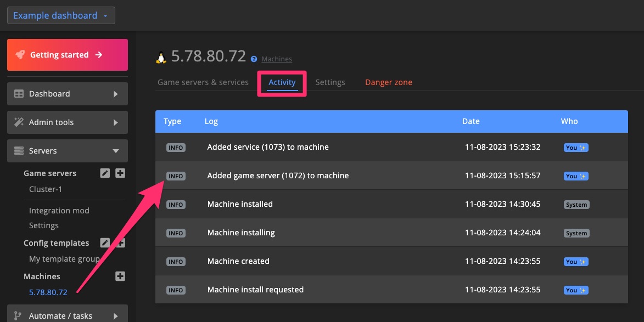Collapse the Servers sidebar section
The image size is (644, 322).
[68, 151]
